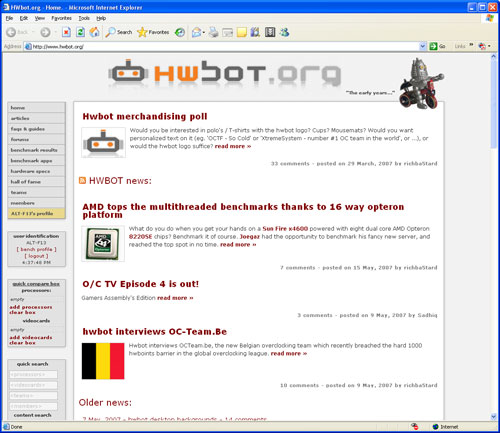Open the Help menu
The image size is (500, 433).
[101, 18]
